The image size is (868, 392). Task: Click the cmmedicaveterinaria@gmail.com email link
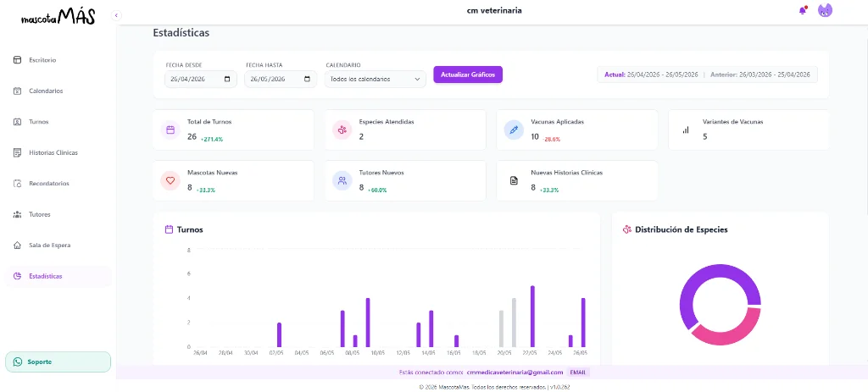point(515,373)
